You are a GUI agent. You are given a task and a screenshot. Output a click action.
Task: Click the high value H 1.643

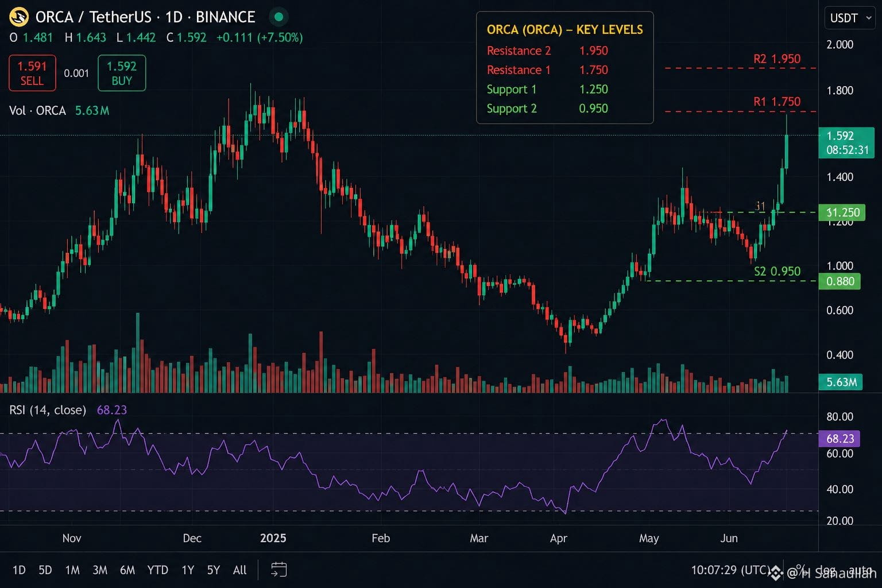[85, 37]
